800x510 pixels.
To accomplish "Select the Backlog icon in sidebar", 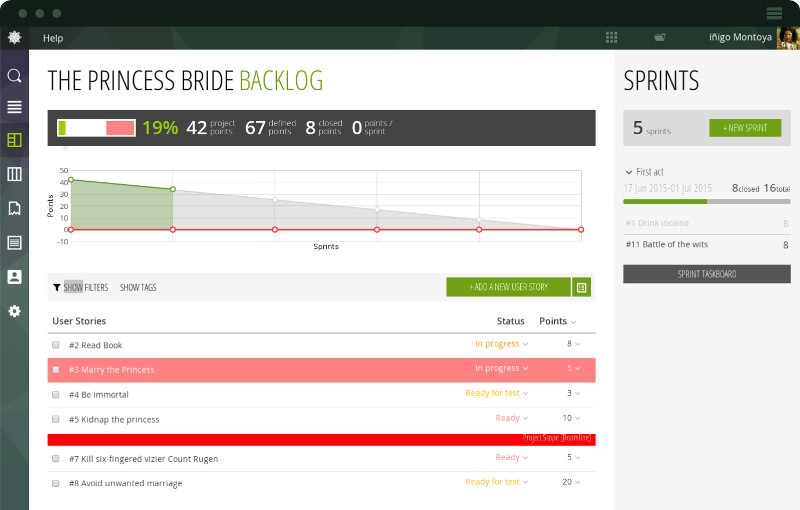I will coord(14,140).
